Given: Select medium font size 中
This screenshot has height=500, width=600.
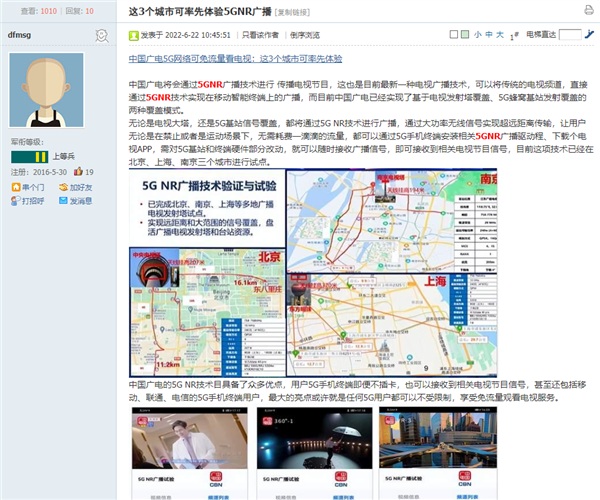Looking at the screenshot, I should pyautogui.click(x=487, y=34).
